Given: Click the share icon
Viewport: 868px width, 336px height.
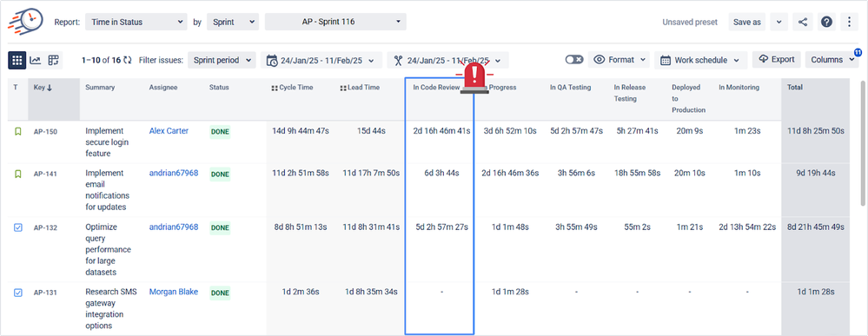Looking at the screenshot, I should point(803,23).
